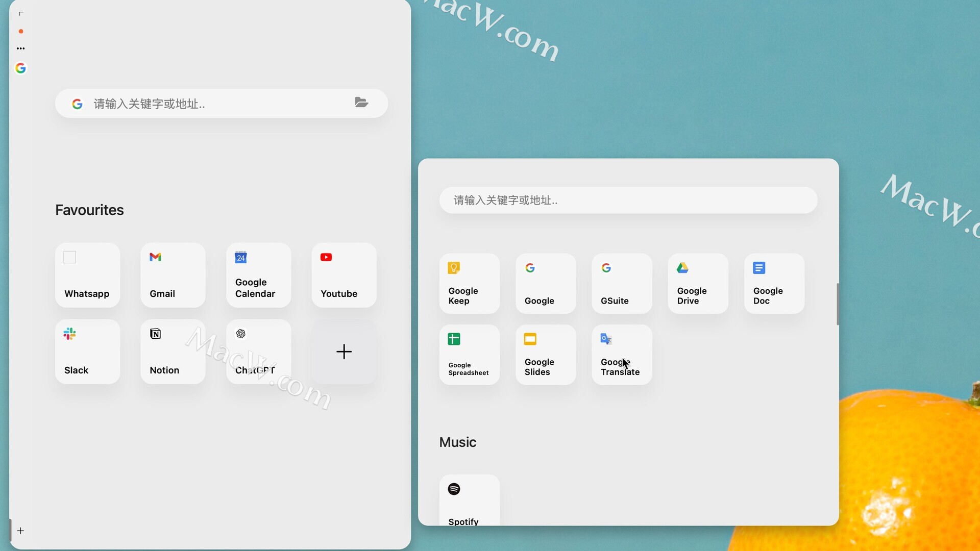Focus the left window search address field

coord(222,104)
